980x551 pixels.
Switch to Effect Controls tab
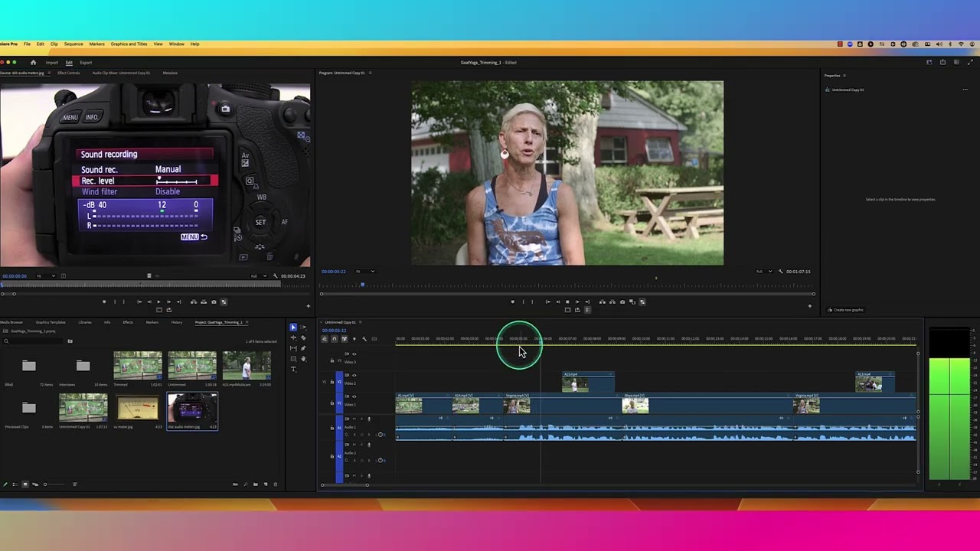(68, 73)
